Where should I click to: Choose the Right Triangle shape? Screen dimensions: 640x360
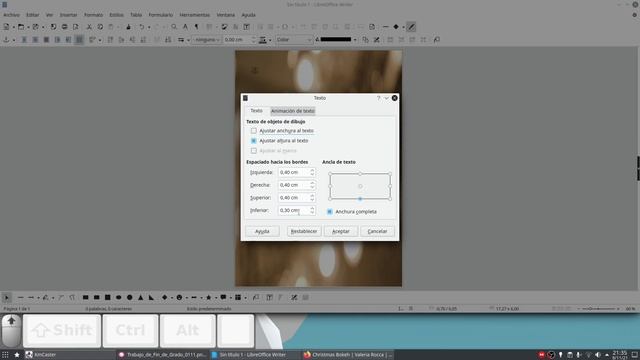click(151, 298)
